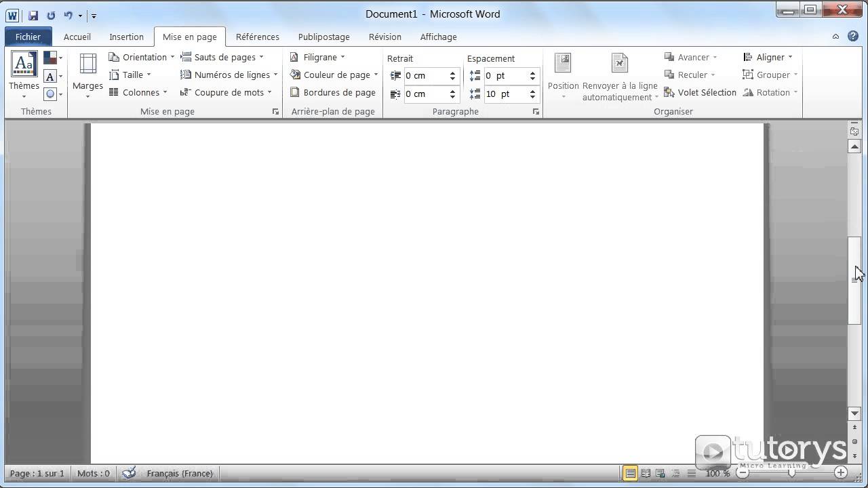868x488 pixels.
Task: Click the Espacement after field showing 10 pt
Action: tap(506, 94)
